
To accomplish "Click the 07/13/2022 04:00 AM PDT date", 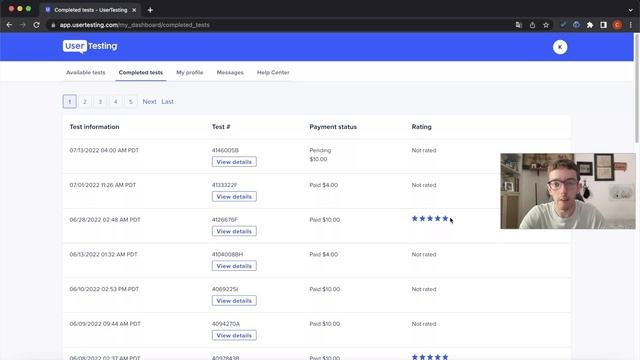I will 104,150.
